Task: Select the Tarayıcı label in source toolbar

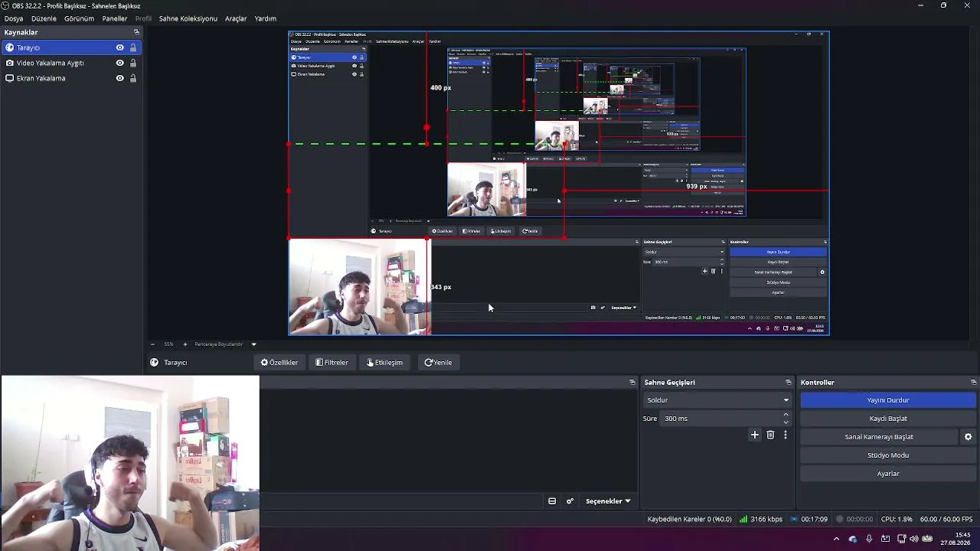Action: tap(175, 363)
